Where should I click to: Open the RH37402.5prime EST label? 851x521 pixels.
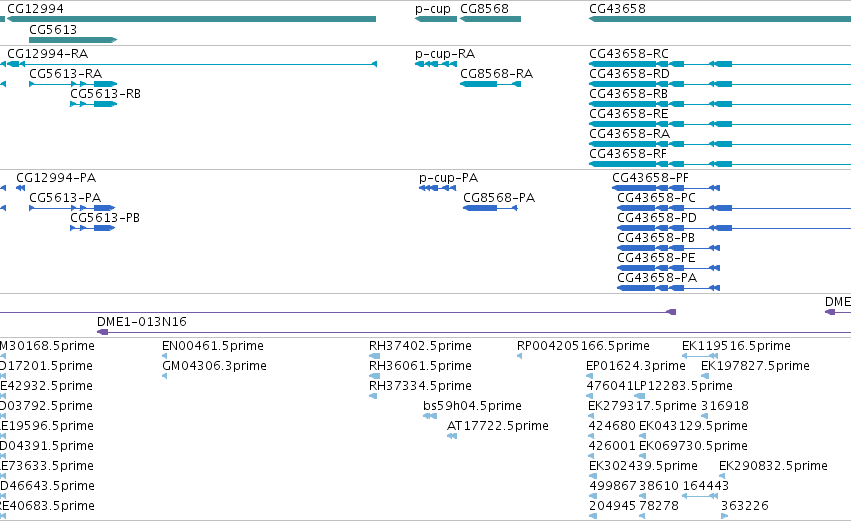click(x=420, y=346)
